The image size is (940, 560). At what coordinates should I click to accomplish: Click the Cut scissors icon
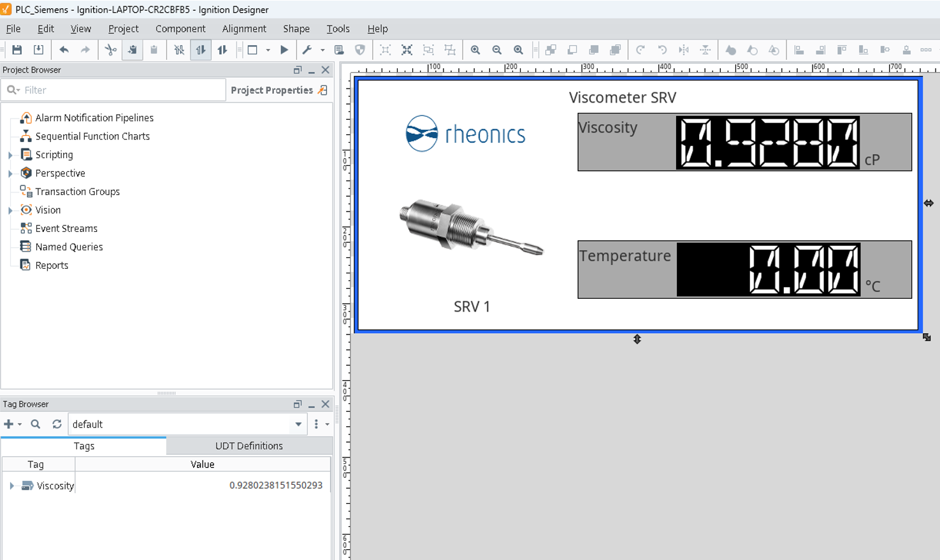(111, 50)
